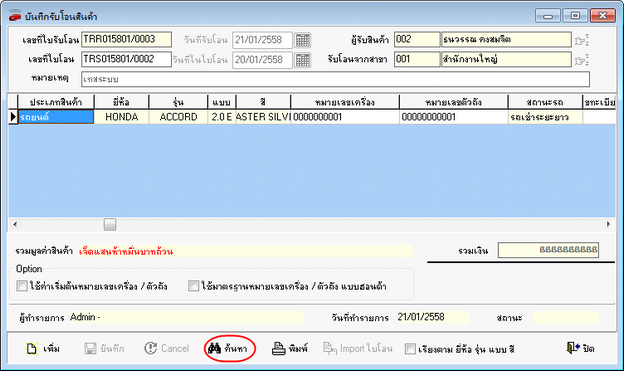Click the Import ใบโอน button
624x371 pixels.
pyautogui.click(x=357, y=349)
